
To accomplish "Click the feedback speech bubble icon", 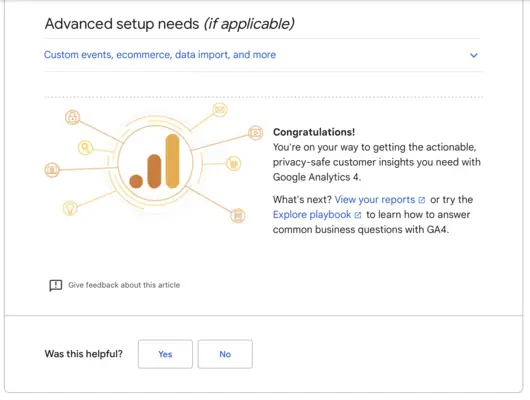I will tap(55, 285).
